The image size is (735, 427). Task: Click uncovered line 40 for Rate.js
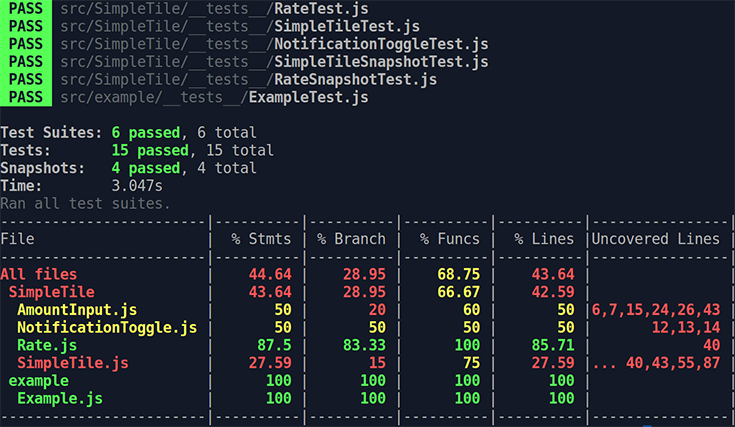point(711,345)
